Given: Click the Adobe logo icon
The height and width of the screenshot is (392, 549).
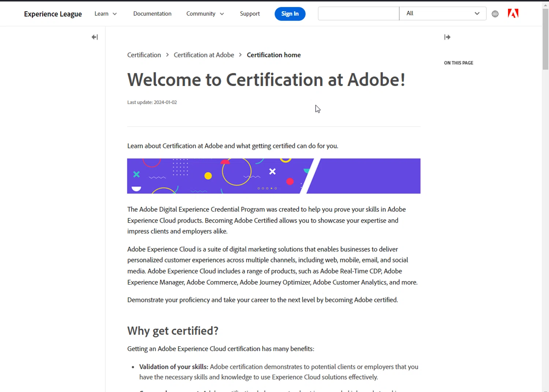Looking at the screenshot, I should pyautogui.click(x=513, y=14).
